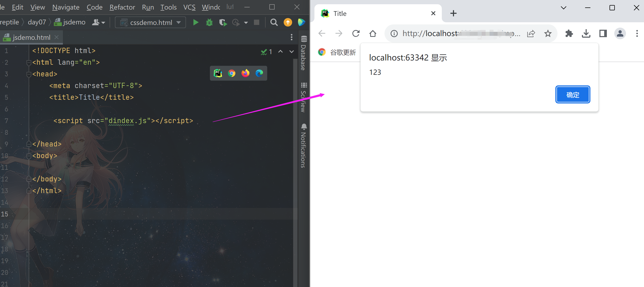Screen dimensions: 644x287
Task: Bookmark page with star icon
Action: [548, 33]
